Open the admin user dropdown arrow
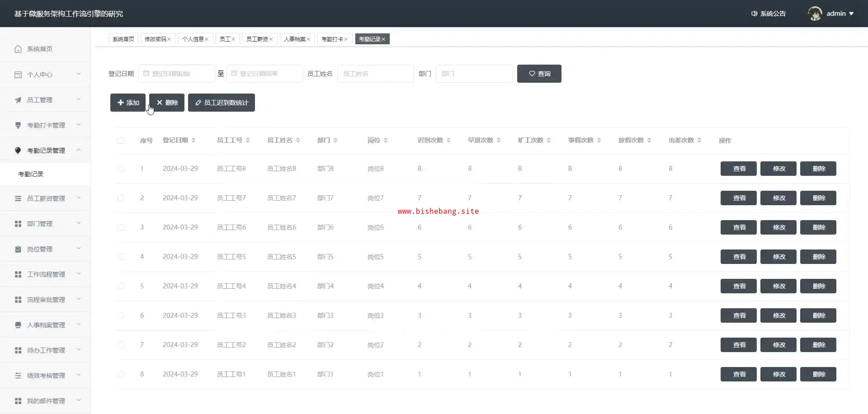The width and height of the screenshot is (868, 414). click(851, 14)
